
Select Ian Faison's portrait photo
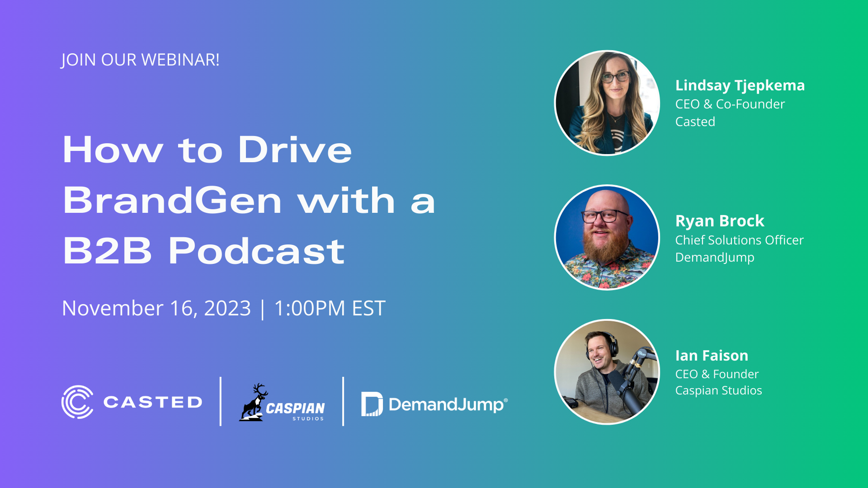point(607,372)
